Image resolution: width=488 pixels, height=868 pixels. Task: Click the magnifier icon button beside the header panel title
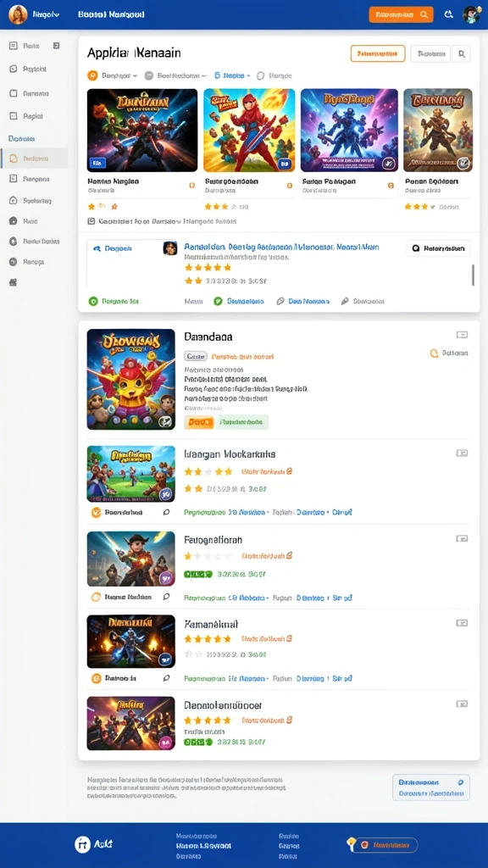tap(462, 53)
